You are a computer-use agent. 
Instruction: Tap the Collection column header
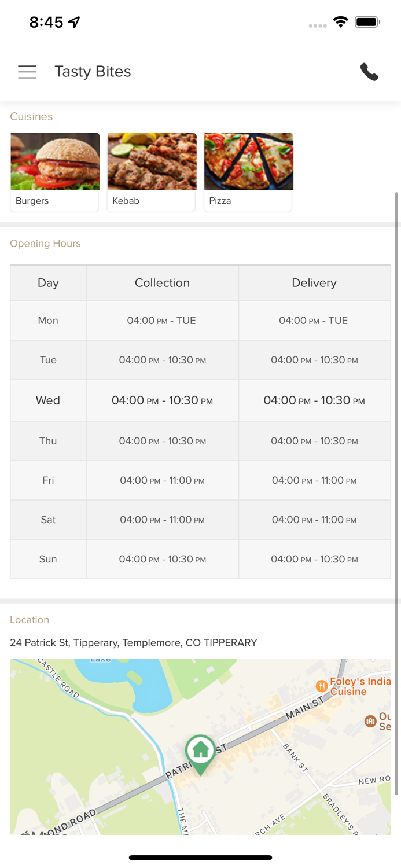[x=162, y=283]
